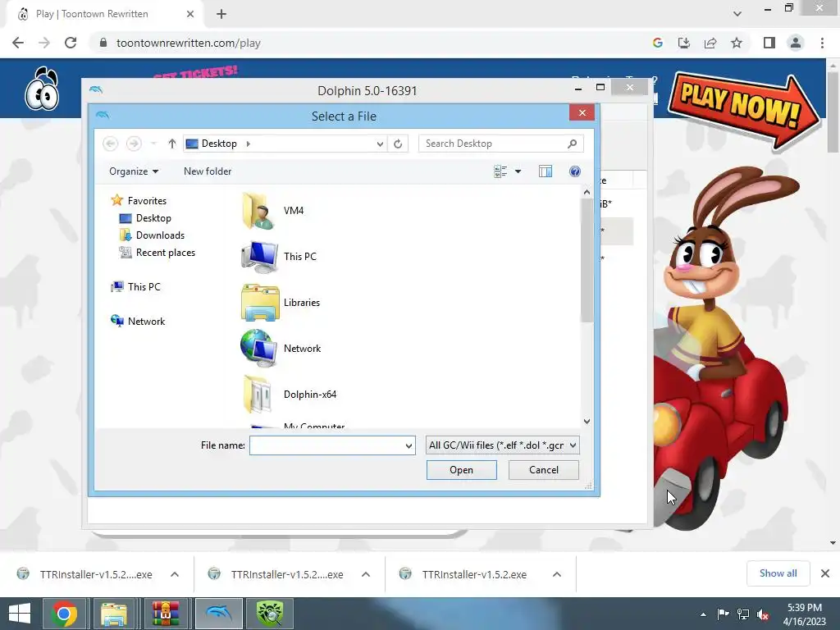
Task: Expand the File name combo box arrow
Action: click(x=409, y=445)
